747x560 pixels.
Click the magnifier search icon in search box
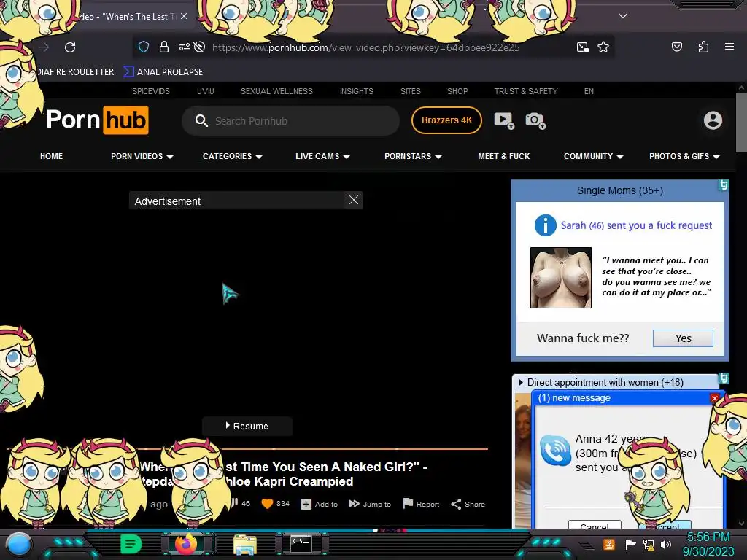coord(201,120)
